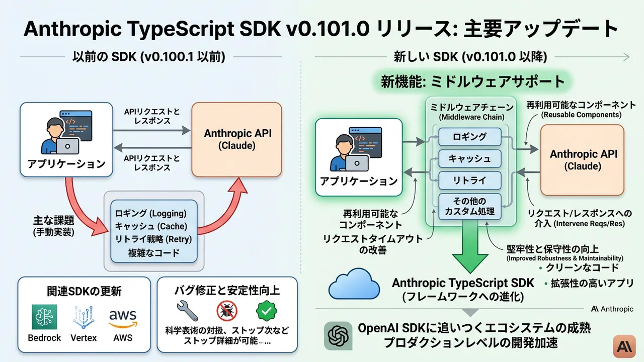Click the OpenAI SDKに追いつくエコシステムの成熟 text
This screenshot has width=644, height=362.
pyautogui.click(x=475, y=328)
